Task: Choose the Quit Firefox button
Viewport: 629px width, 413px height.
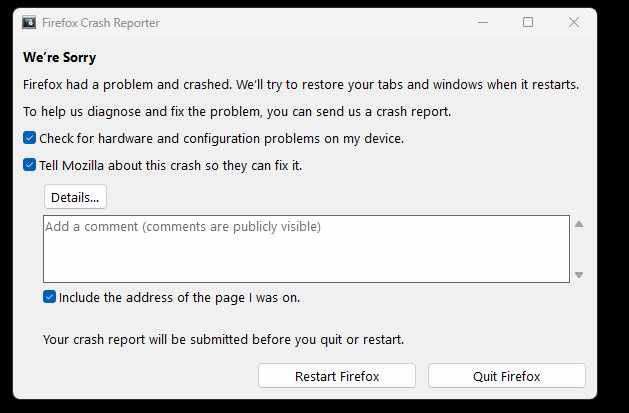Action: point(506,376)
